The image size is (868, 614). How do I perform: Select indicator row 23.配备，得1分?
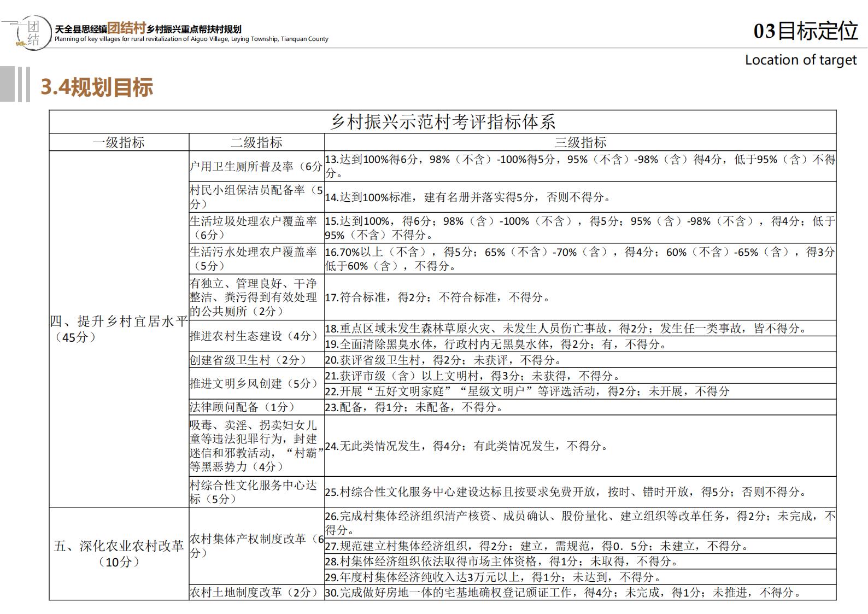(x=580, y=407)
